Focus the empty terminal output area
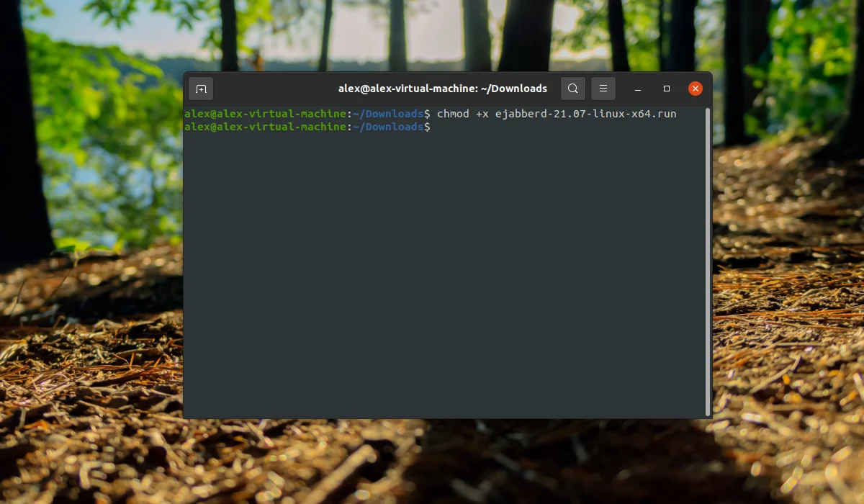Image resolution: width=864 pixels, height=504 pixels. pos(444,274)
